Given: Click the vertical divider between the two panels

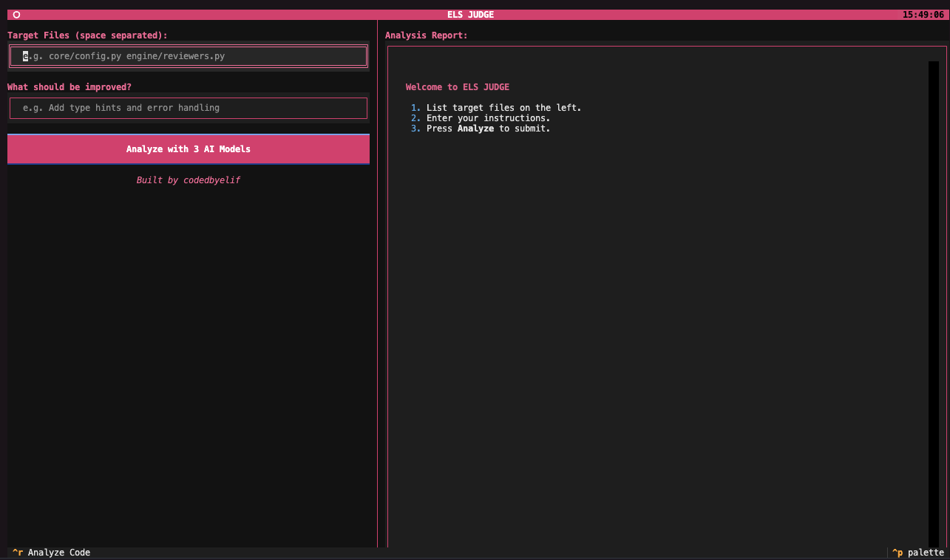Looking at the screenshot, I should [377, 296].
